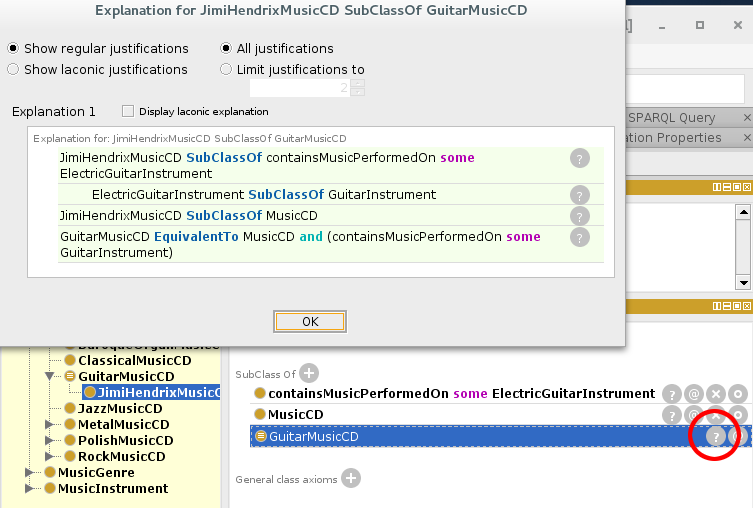Add a General class axiom

click(x=351, y=478)
